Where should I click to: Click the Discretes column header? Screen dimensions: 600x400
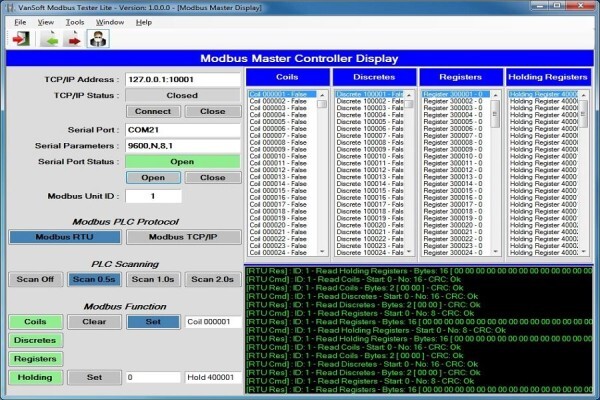(x=374, y=77)
